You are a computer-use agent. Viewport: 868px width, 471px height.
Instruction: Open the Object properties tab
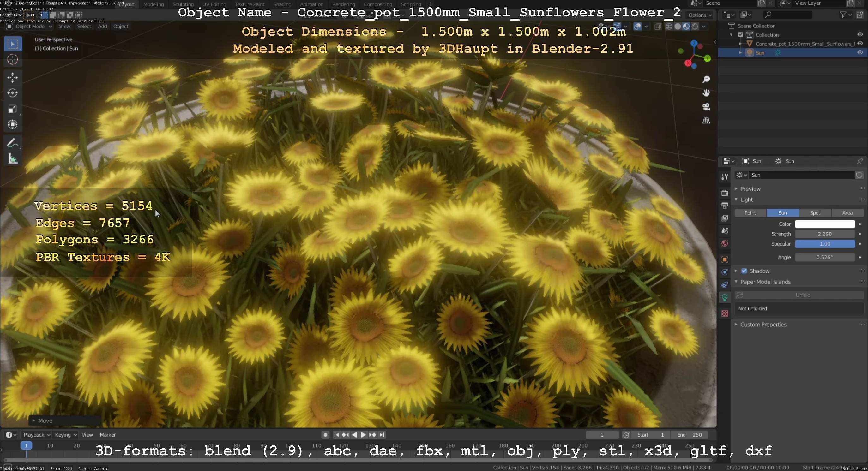[725, 259]
